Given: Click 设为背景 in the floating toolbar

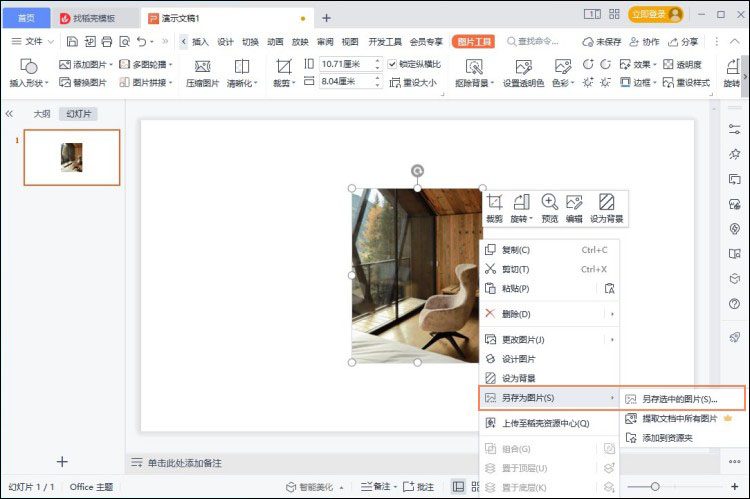Looking at the screenshot, I should coord(606,209).
